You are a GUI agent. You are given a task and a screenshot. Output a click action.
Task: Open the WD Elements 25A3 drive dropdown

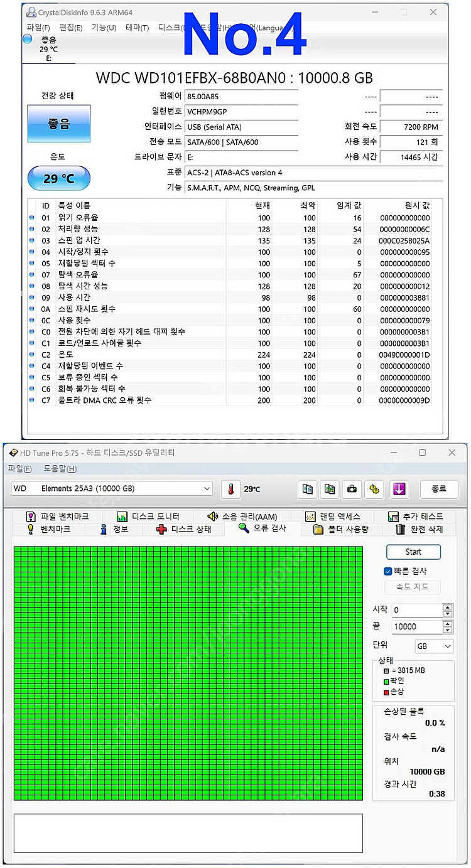click(112, 488)
